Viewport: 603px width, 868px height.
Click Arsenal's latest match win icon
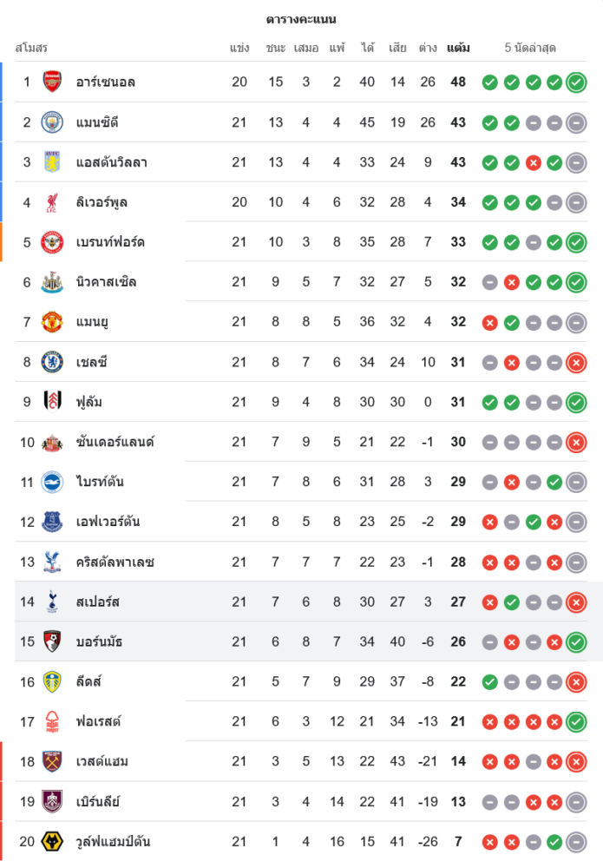576,82
